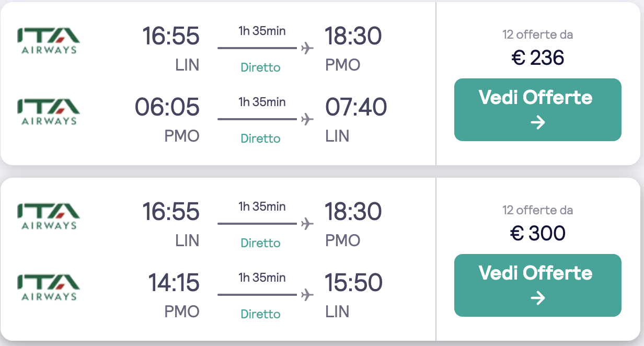This screenshot has height=346, width=644.
Task: Click the 07:40 LIN arrival time
Action: 356,107
